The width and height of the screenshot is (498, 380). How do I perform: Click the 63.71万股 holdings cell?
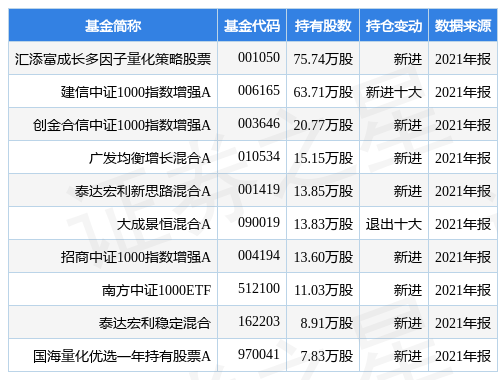click(x=323, y=92)
